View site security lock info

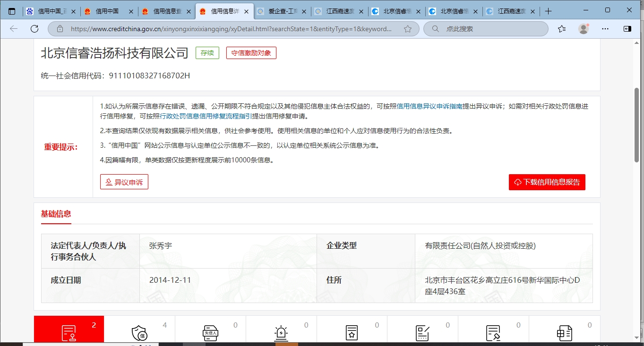click(x=60, y=29)
